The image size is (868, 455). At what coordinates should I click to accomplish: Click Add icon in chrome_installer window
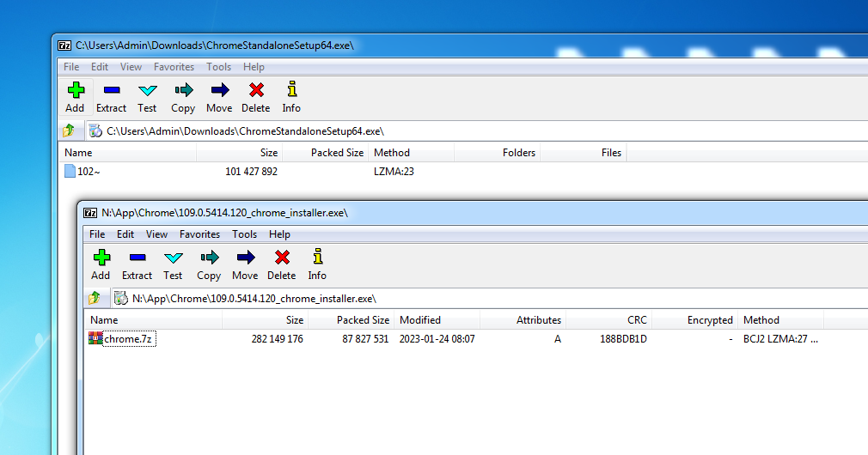click(101, 257)
